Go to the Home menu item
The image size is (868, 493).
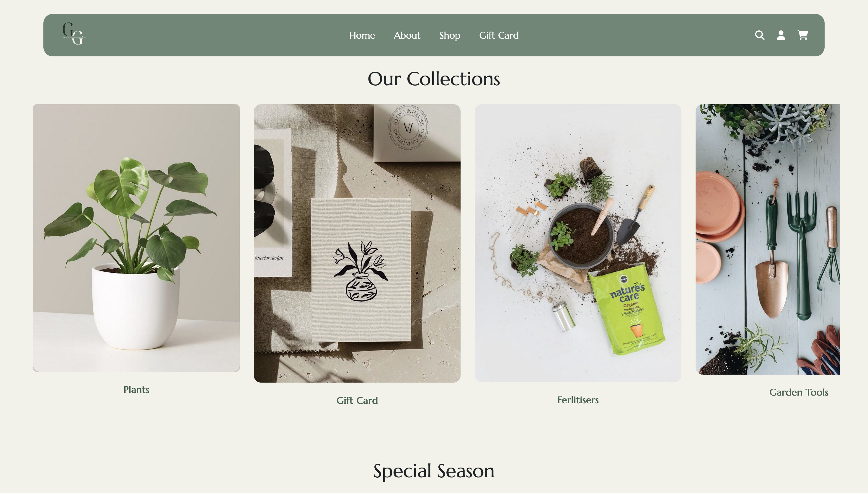[x=362, y=35]
